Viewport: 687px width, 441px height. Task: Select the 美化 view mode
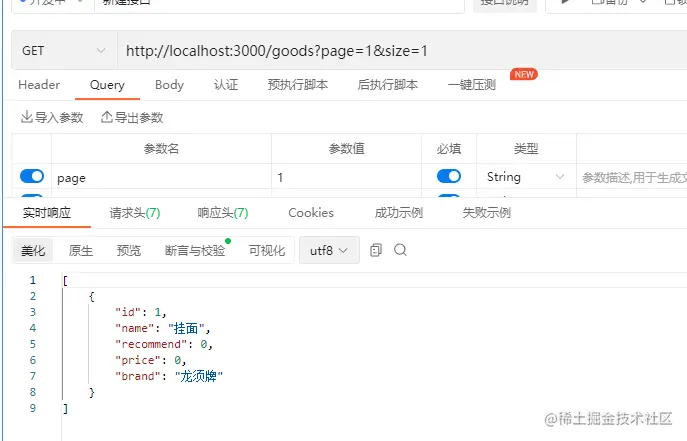(x=33, y=250)
